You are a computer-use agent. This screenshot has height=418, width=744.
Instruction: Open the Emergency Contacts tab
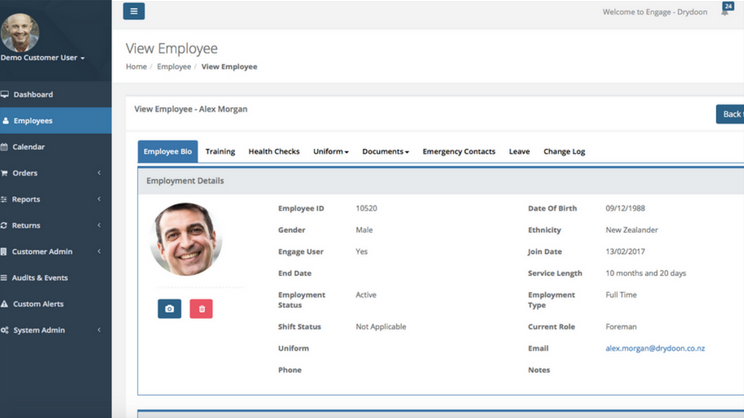tap(459, 151)
